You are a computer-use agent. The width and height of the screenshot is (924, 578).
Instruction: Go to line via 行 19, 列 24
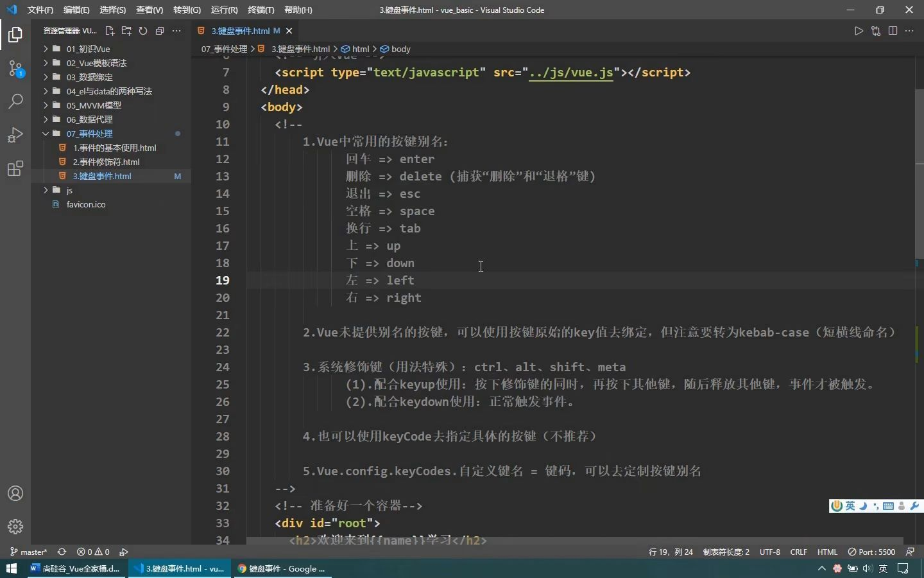click(671, 552)
